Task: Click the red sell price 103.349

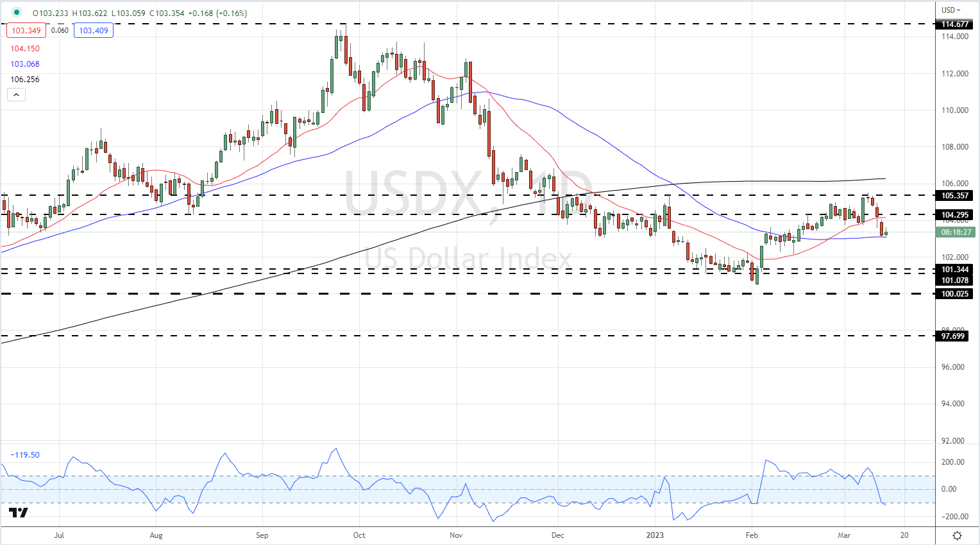Action: click(x=26, y=30)
